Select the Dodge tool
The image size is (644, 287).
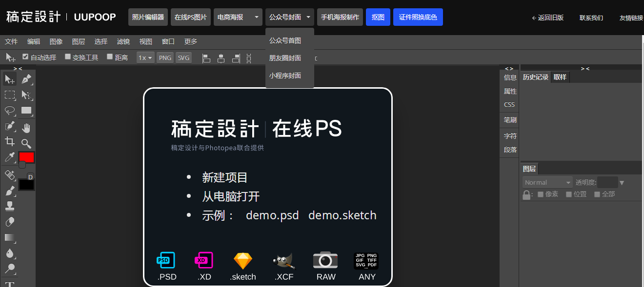click(10, 268)
